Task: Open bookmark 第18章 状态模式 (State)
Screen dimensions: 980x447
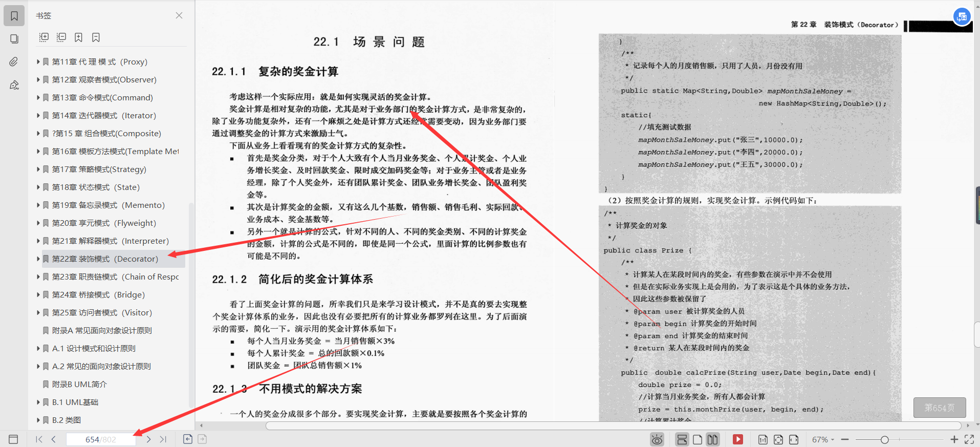Action: (x=96, y=187)
